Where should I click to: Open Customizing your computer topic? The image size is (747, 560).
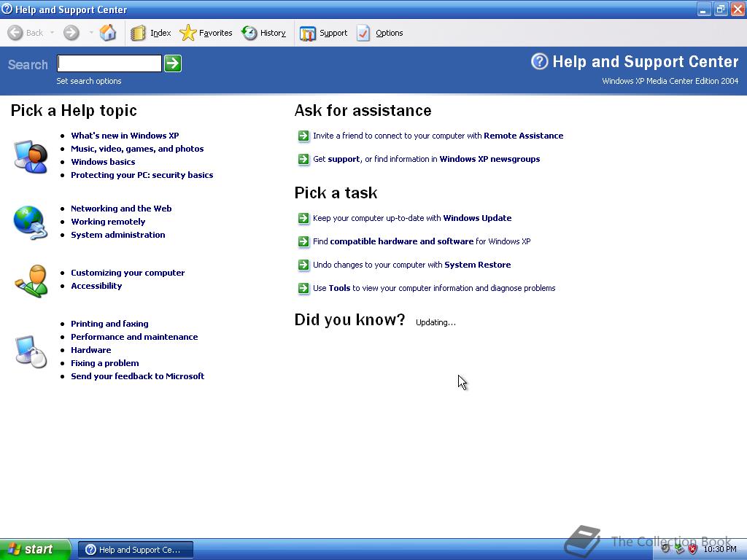(128, 273)
